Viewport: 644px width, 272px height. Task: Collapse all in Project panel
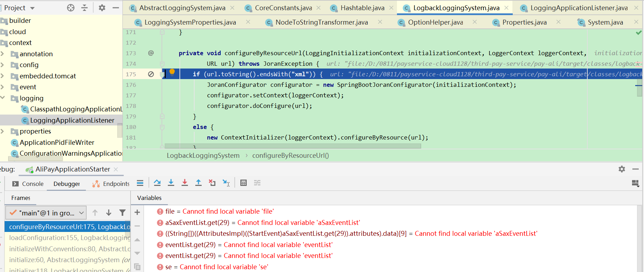[84, 8]
